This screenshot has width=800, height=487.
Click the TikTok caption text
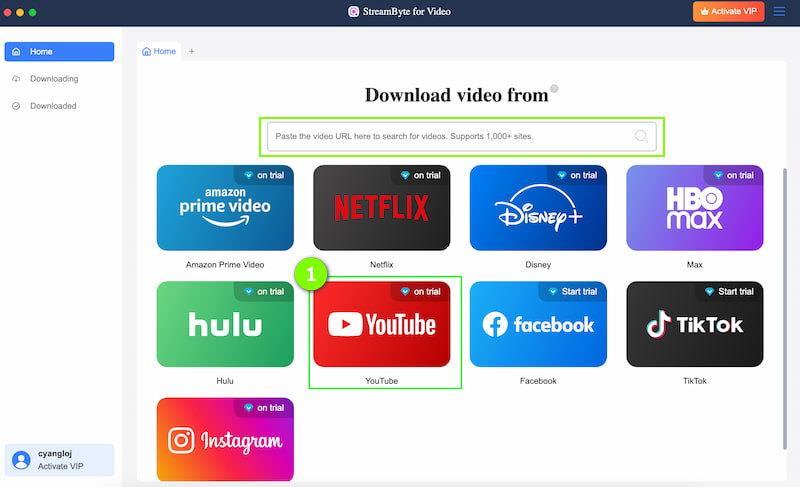(695, 381)
